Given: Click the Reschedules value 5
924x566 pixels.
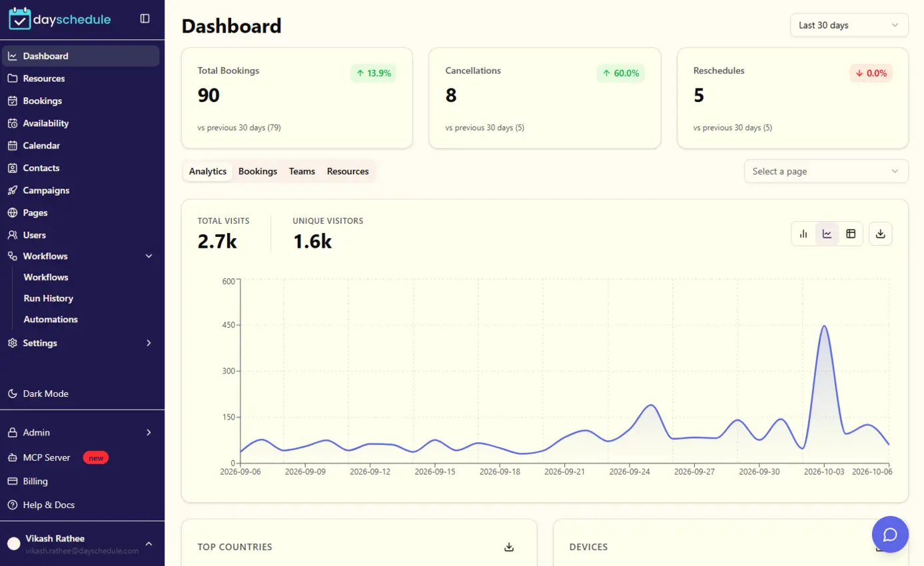Looking at the screenshot, I should [x=699, y=95].
